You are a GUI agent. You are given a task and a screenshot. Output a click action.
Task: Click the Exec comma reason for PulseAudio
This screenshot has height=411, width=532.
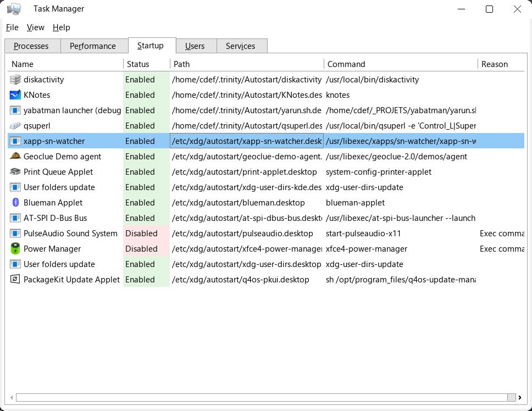click(x=502, y=234)
